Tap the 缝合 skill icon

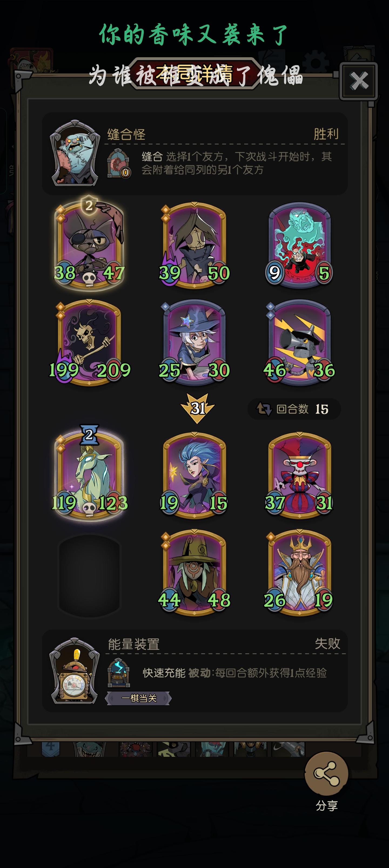(x=118, y=163)
